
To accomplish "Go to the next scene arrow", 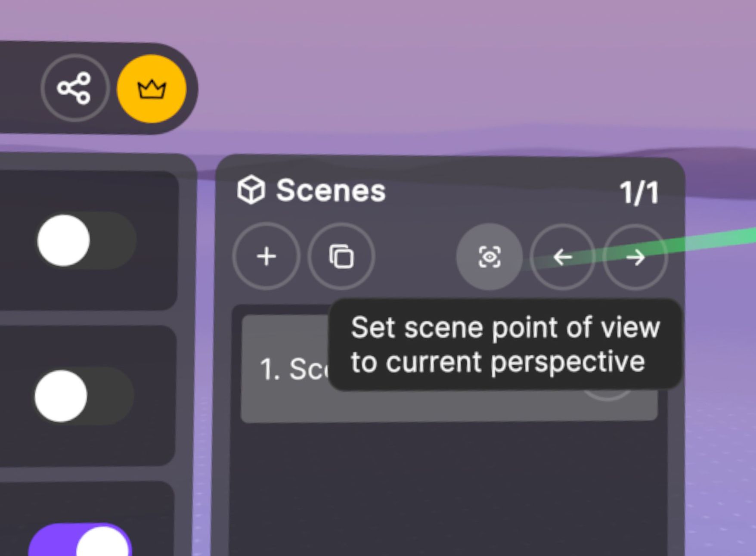I will (x=635, y=258).
